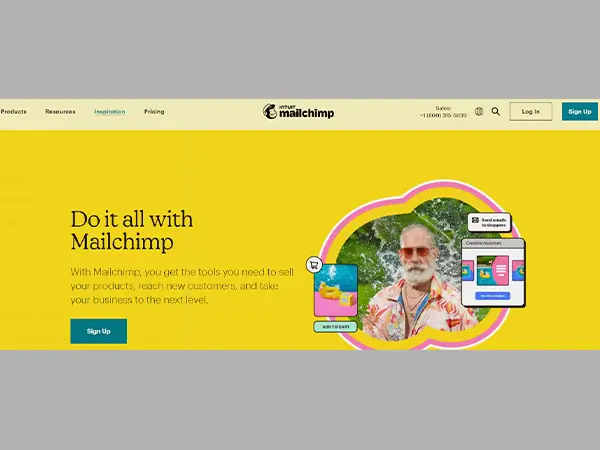This screenshot has height=450, width=600.
Task: Click the Send emails to shoppers card
Action: pyautogui.click(x=489, y=222)
